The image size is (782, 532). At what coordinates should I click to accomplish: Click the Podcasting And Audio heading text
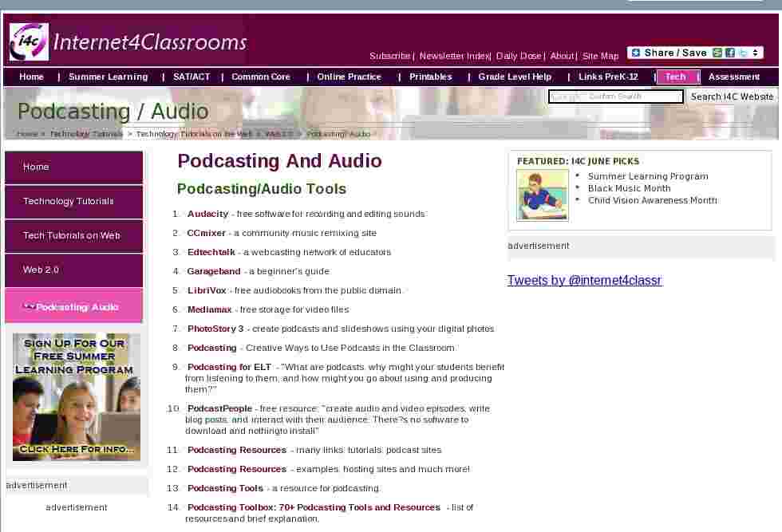coord(280,161)
